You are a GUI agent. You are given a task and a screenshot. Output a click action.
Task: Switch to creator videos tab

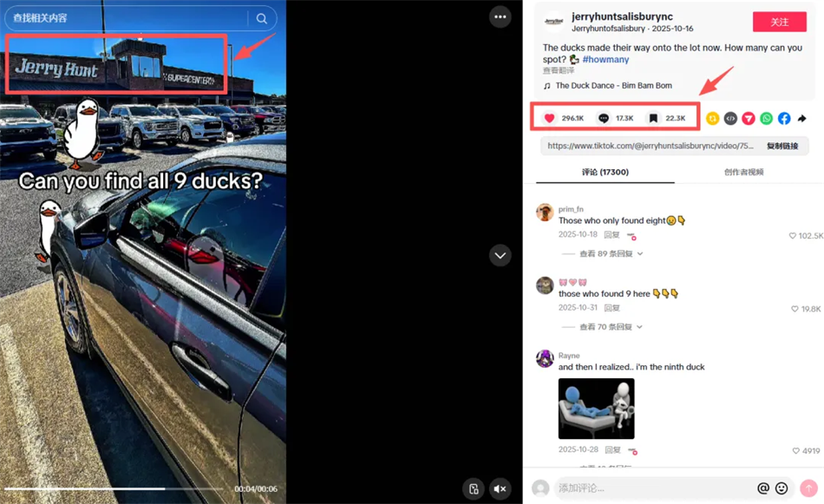click(x=743, y=172)
